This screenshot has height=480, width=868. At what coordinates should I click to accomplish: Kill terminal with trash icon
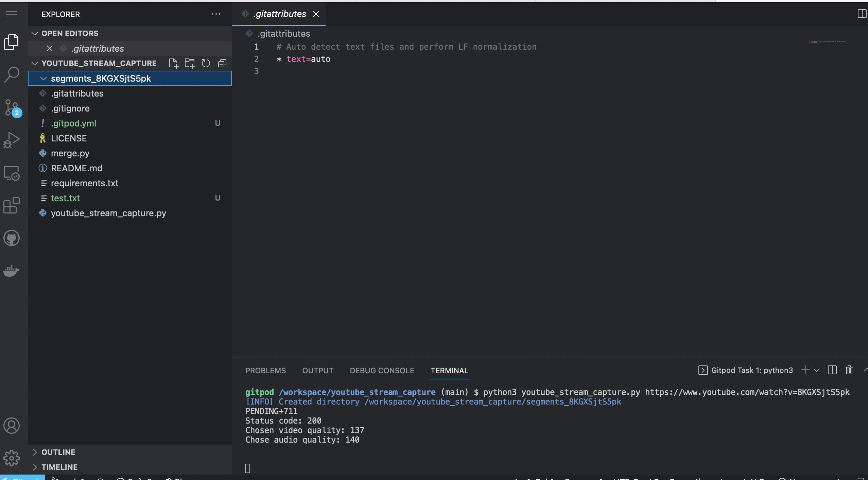(x=849, y=370)
